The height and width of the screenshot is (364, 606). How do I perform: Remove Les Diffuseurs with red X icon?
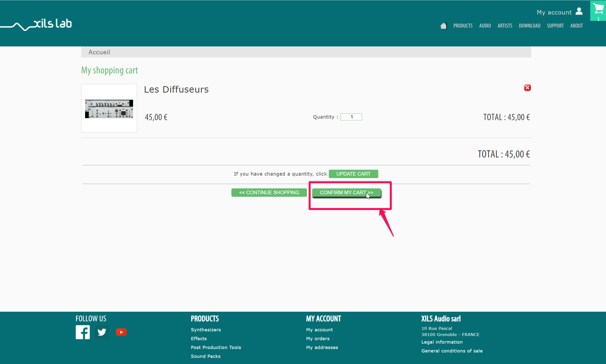[527, 88]
